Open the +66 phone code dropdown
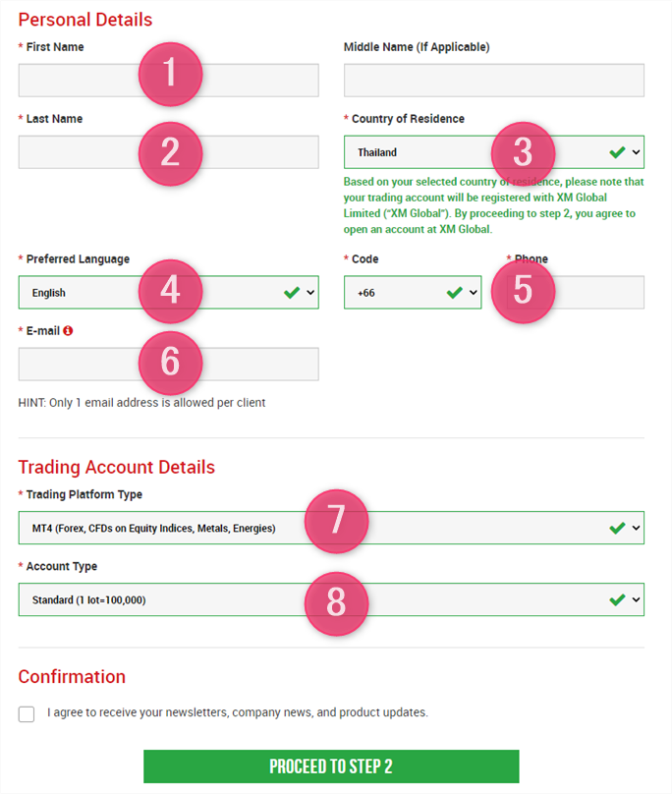Image resolution: width=672 pixels, height=794 pixels. point(412,293)
